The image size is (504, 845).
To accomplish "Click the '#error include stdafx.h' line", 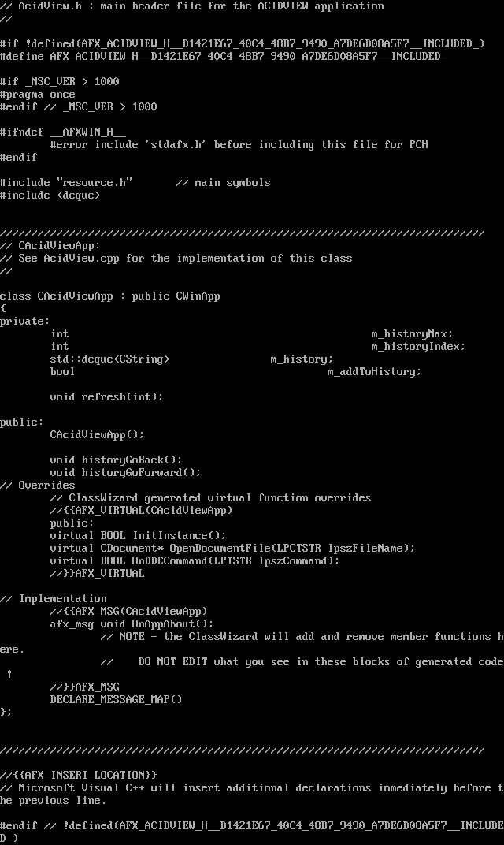I will point(239,145).
